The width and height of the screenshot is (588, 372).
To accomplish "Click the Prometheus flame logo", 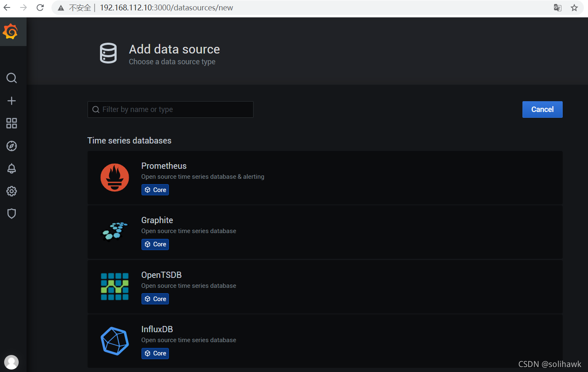I will click(x=115, y=177).
